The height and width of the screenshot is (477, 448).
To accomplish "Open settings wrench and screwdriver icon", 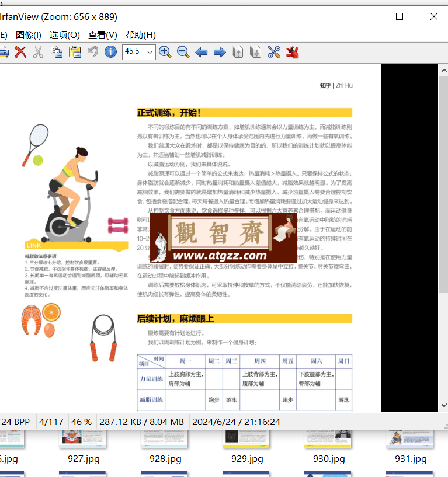I will (273, 52).
